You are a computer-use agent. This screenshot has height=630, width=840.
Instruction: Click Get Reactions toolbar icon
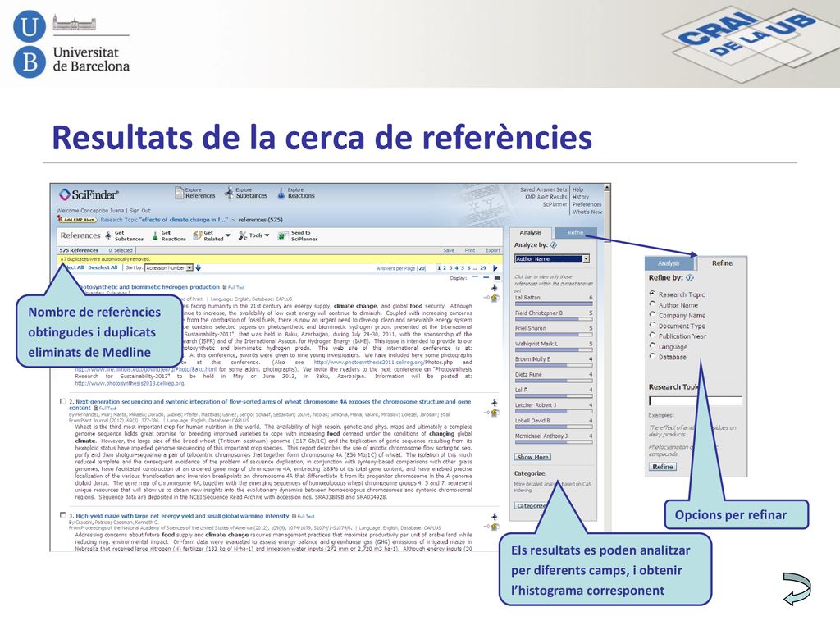coord(155,235)
